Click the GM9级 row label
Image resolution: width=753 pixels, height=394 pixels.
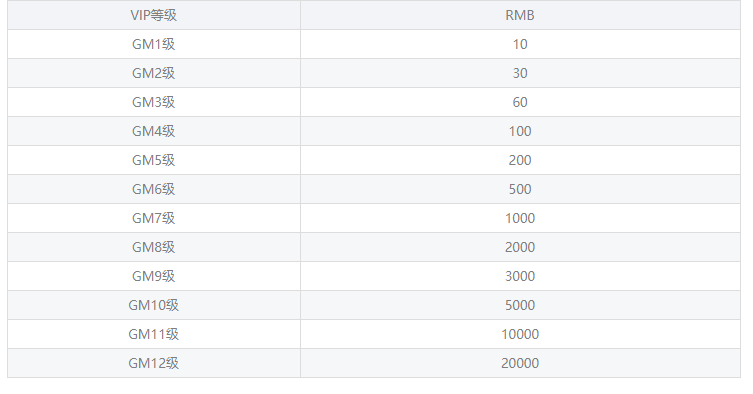[x=154, y=276]
